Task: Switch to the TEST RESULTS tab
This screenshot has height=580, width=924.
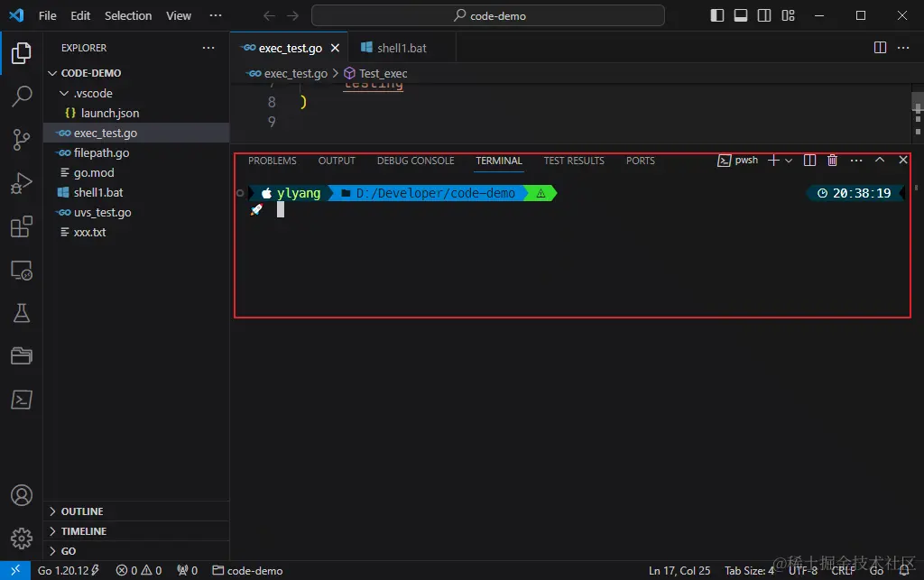Action: tap(574, 161)
